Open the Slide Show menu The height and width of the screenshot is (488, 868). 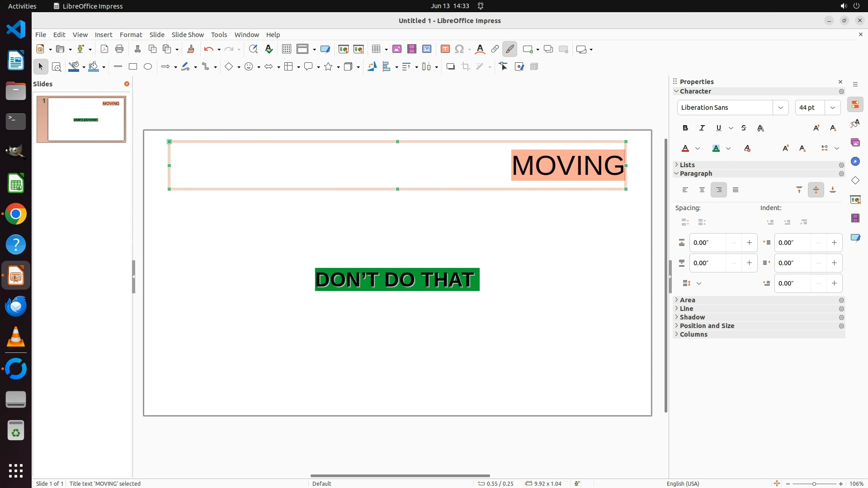pos(188,35)
